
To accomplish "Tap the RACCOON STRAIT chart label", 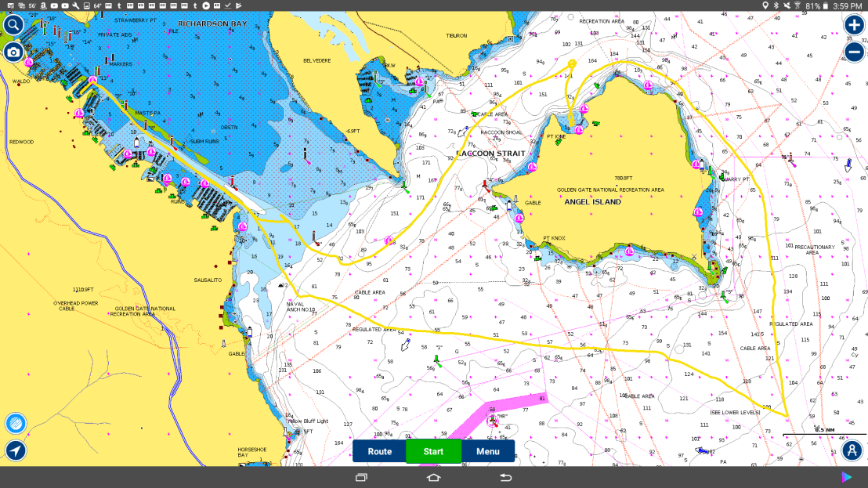I will coord(490,154).
